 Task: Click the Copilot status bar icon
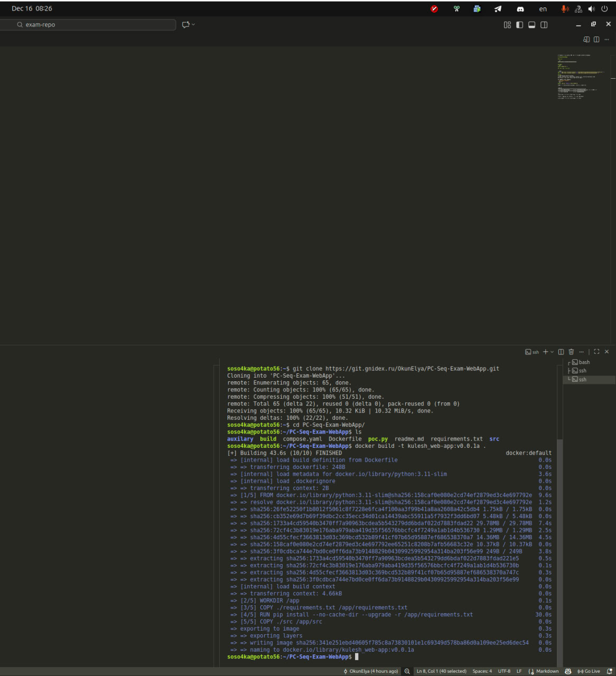pyautogui.click(x=568, y=671)
